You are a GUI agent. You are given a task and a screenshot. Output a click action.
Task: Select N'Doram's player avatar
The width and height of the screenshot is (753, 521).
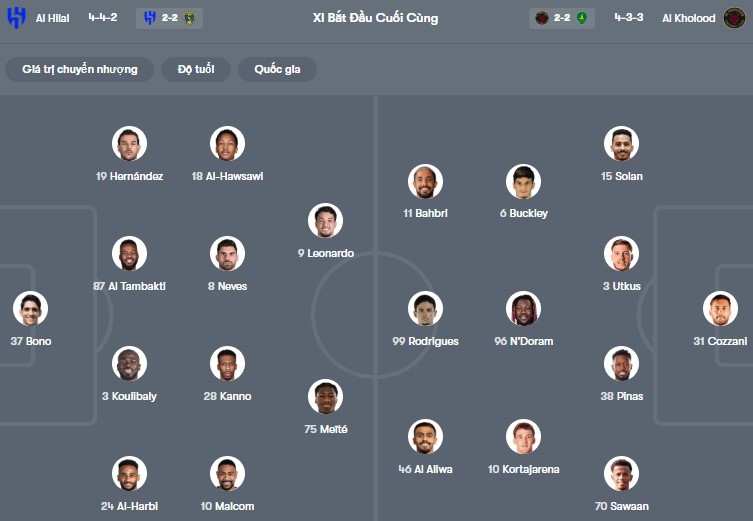pyautogui.click(x=523, y=309)
